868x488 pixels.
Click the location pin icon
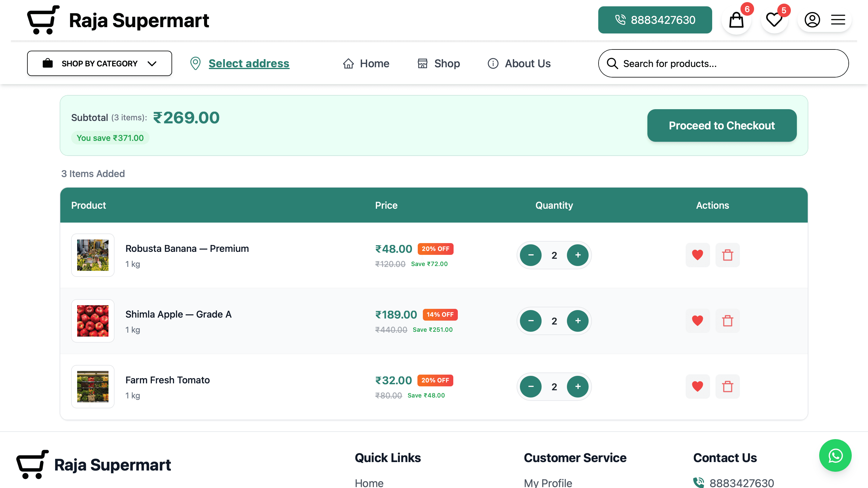tap(195, 63)
